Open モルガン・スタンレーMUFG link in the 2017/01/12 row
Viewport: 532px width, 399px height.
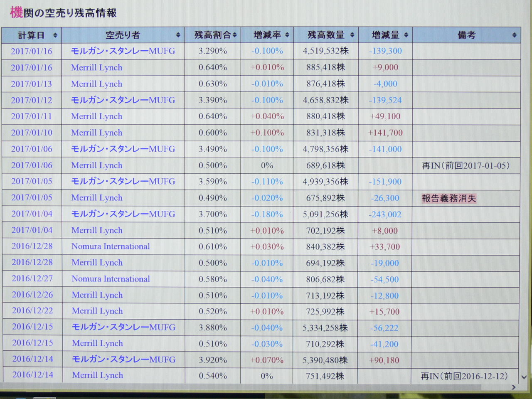123,100
